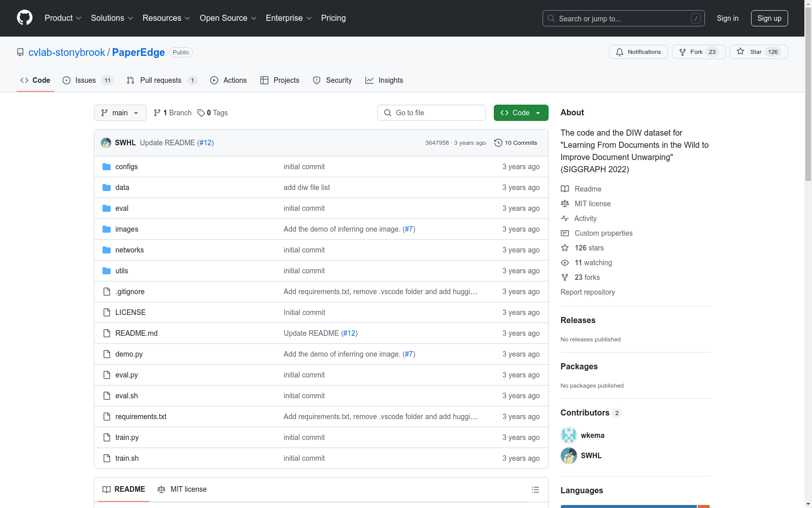Viewport: 812px width, 508px height.
Task: Open pull request #12 in commit header
Action: 206,143
